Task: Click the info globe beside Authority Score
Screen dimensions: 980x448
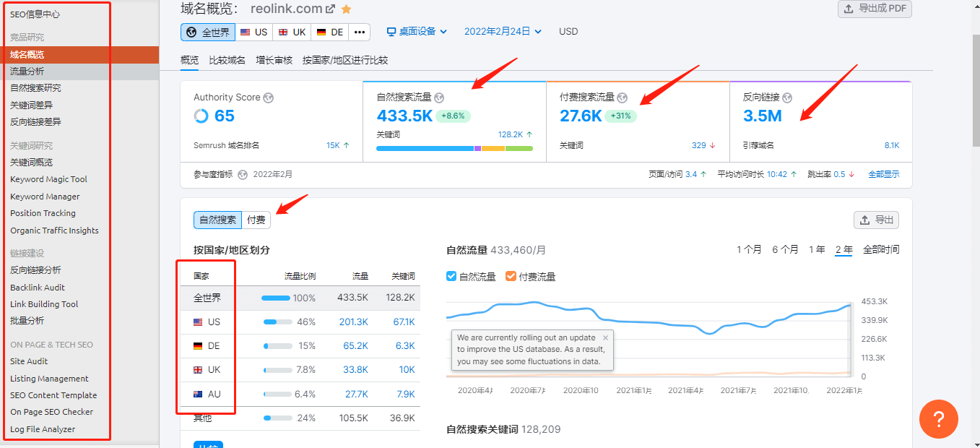Action: (268, 98)
